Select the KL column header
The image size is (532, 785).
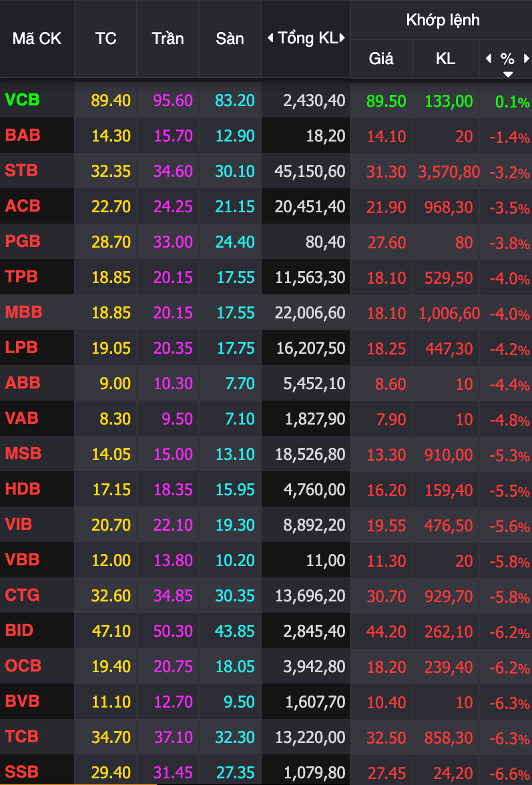(x=445, y=59)
